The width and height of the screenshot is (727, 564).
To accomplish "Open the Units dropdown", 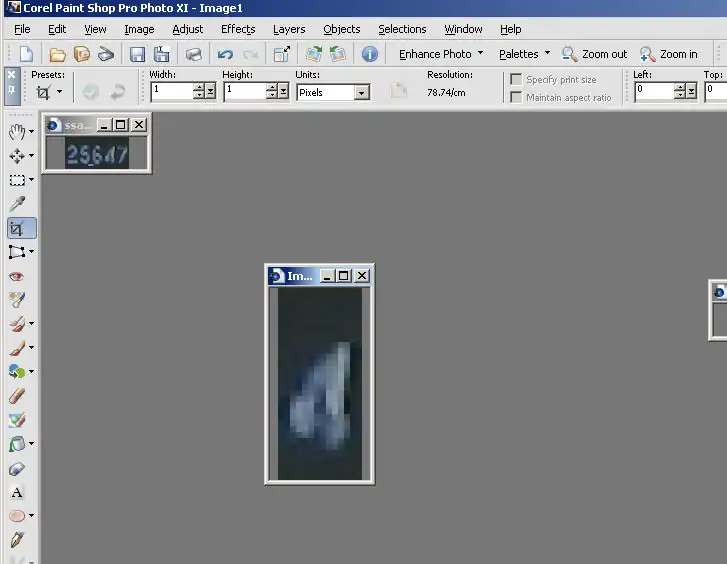I will [x=361, y=92].
